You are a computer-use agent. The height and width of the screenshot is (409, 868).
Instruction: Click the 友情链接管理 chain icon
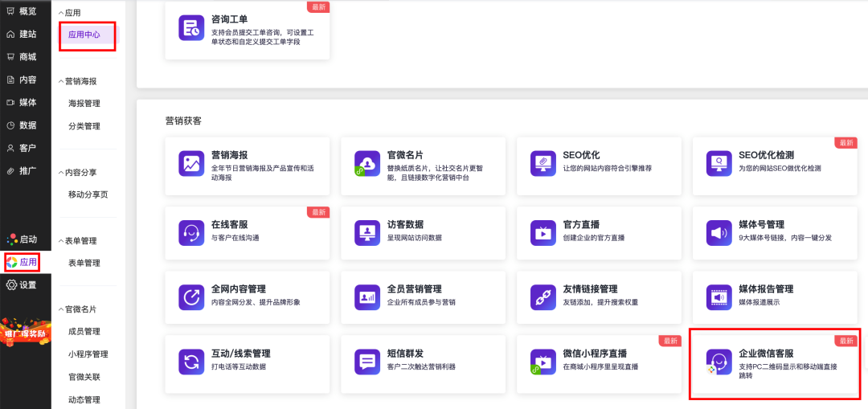543,297
